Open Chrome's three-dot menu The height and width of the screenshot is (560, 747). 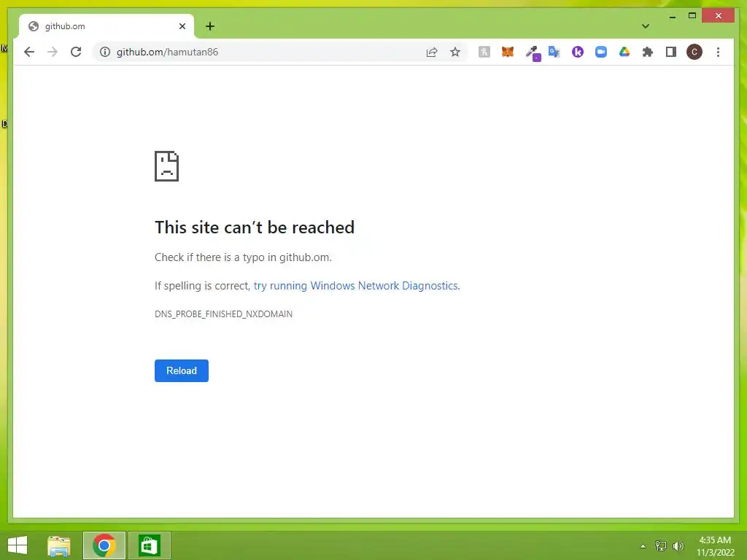[x=718, y=52]
